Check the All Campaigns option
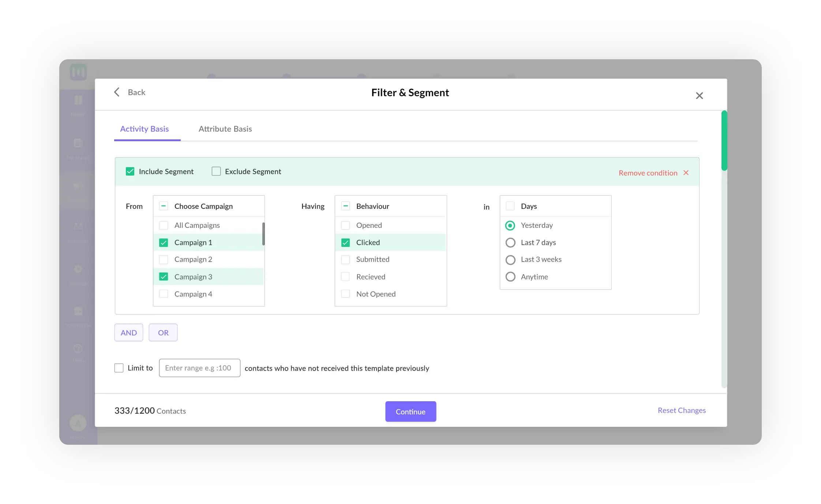 (x=164, y=225)
